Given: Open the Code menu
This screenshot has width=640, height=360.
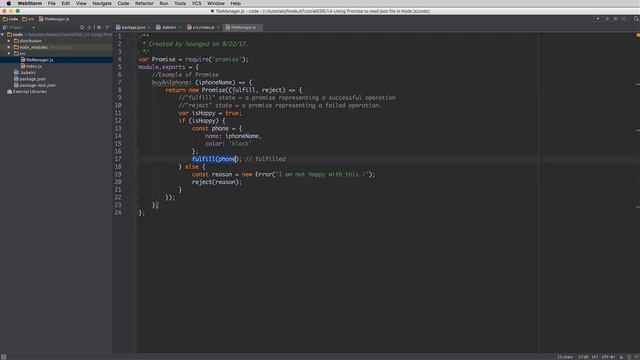Looking at the screenshot, I should click(x=123, y=3).
